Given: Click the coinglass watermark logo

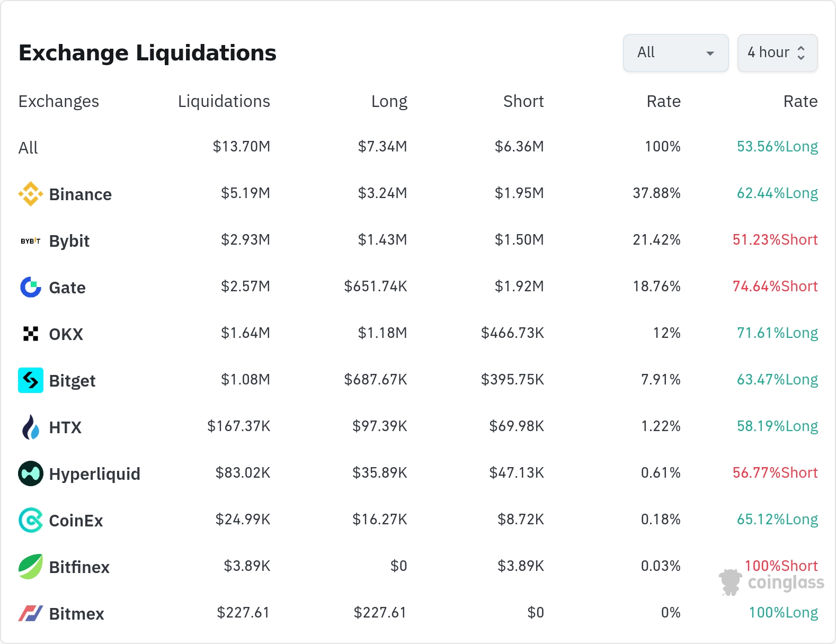Looking at the screenshot, I should point(771,583).
